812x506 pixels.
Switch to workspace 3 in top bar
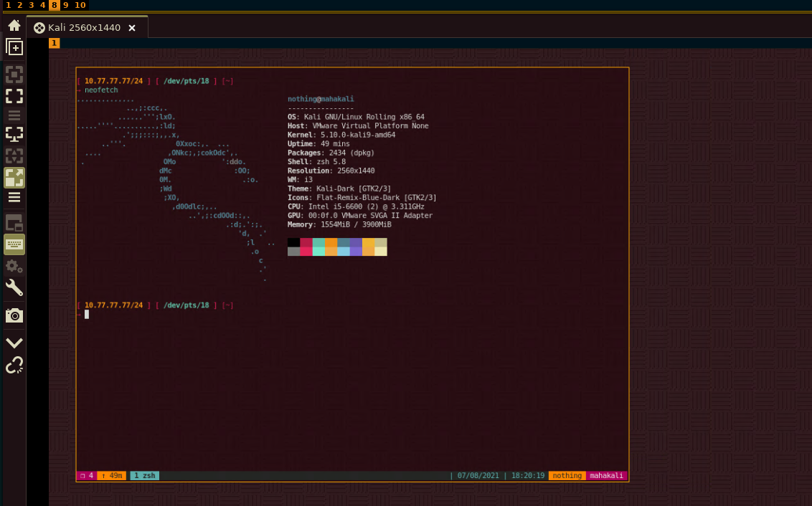click(31, 5)
